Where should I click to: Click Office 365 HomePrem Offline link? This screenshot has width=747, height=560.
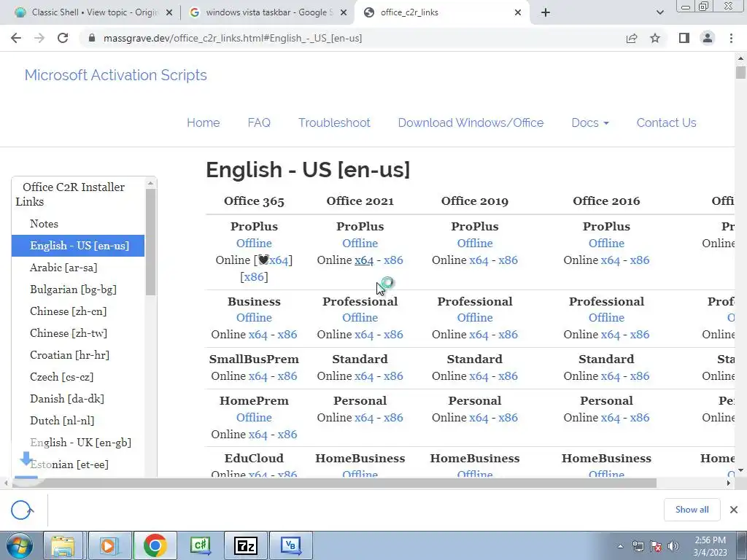(x=254, y=418)
